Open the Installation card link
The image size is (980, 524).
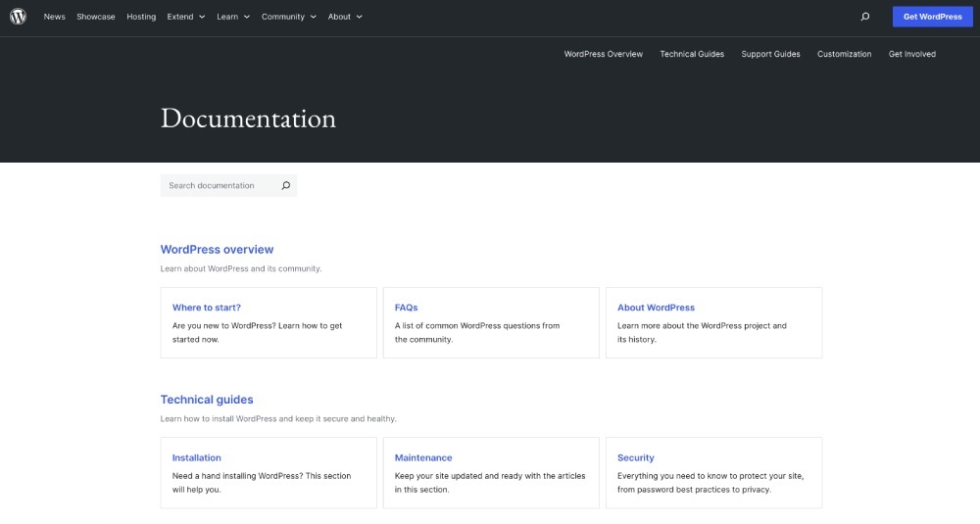196,457
